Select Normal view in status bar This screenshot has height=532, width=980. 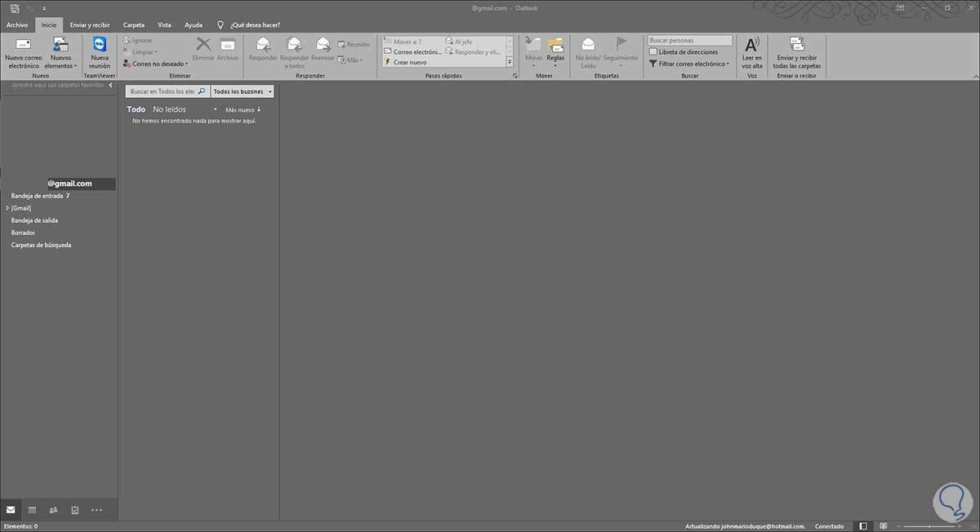pos(865,526)
